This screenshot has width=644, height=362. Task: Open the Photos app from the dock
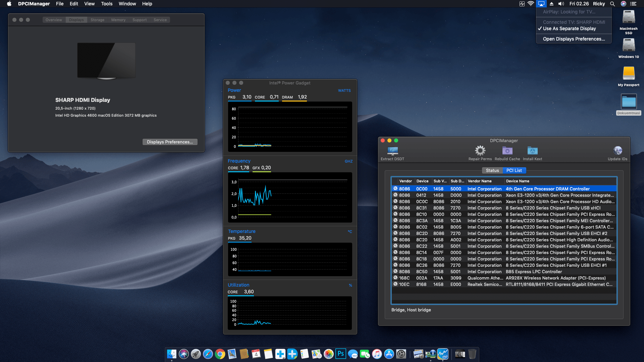coord(329,354)
